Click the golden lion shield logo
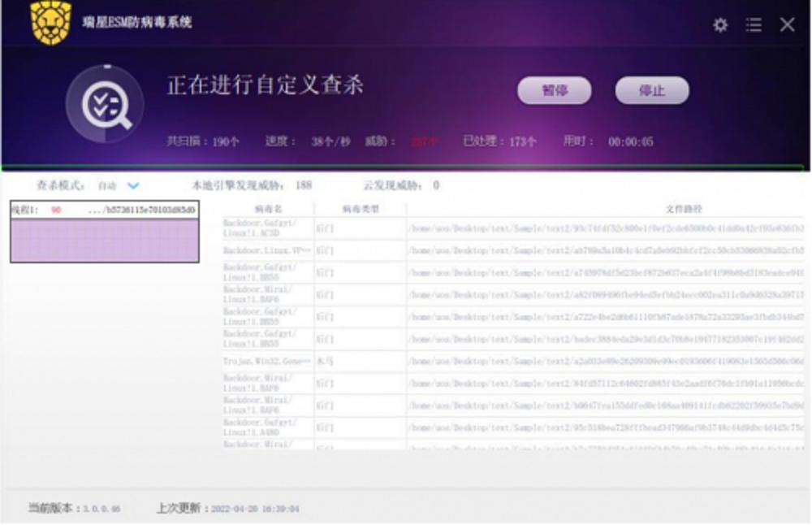 tap(50, 23)
